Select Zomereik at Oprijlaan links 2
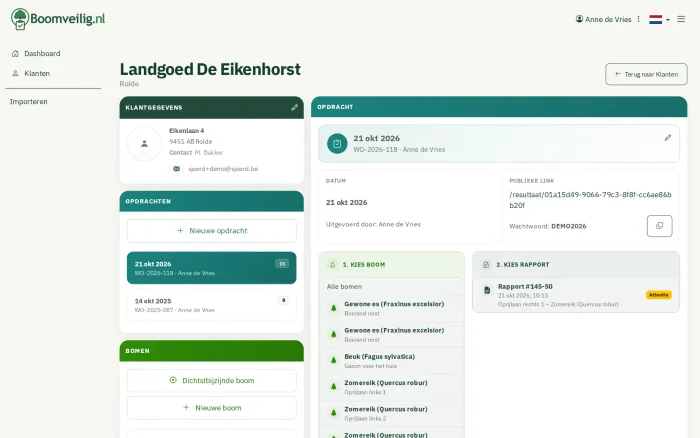 coord(392,413)
